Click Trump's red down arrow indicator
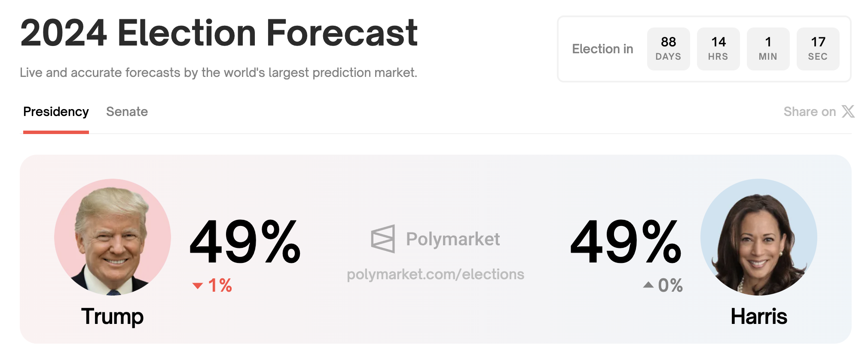This screenshot has width=868, height=360. pos(198,286)
